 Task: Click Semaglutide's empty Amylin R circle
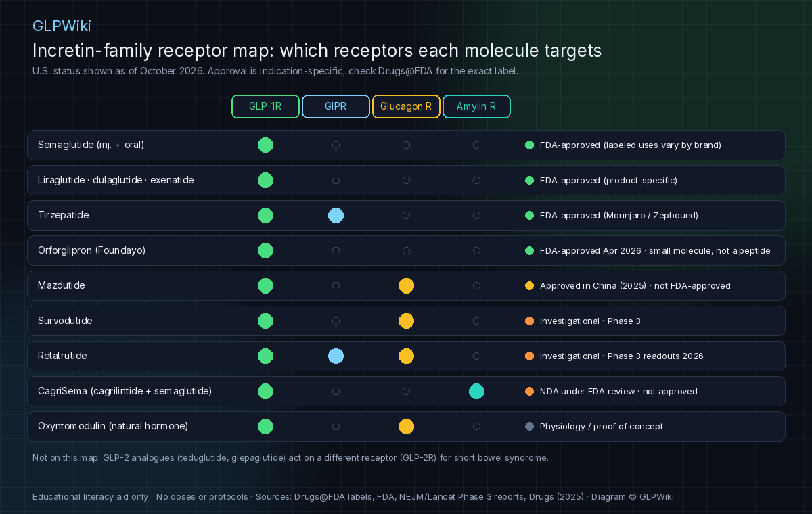[476, 145]
